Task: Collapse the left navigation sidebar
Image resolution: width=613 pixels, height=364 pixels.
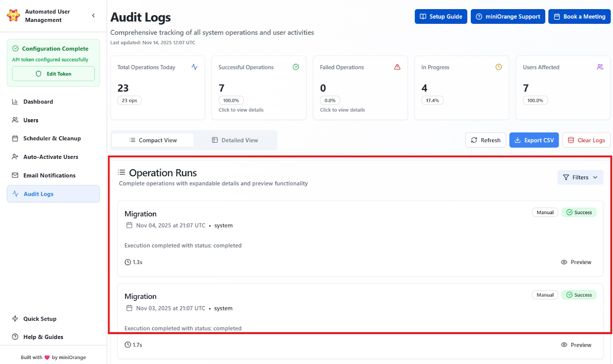Action: (x=93, y=15)
